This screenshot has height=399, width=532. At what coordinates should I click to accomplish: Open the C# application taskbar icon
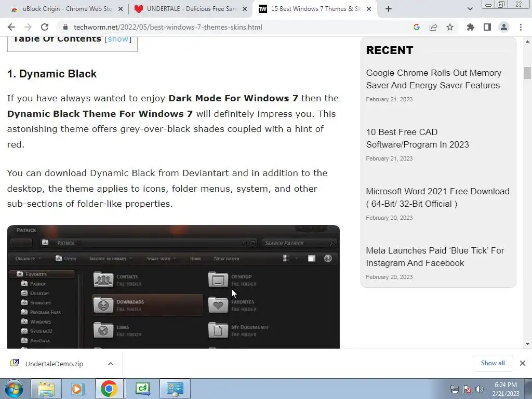pyautogui.click(x=142, y=389)
